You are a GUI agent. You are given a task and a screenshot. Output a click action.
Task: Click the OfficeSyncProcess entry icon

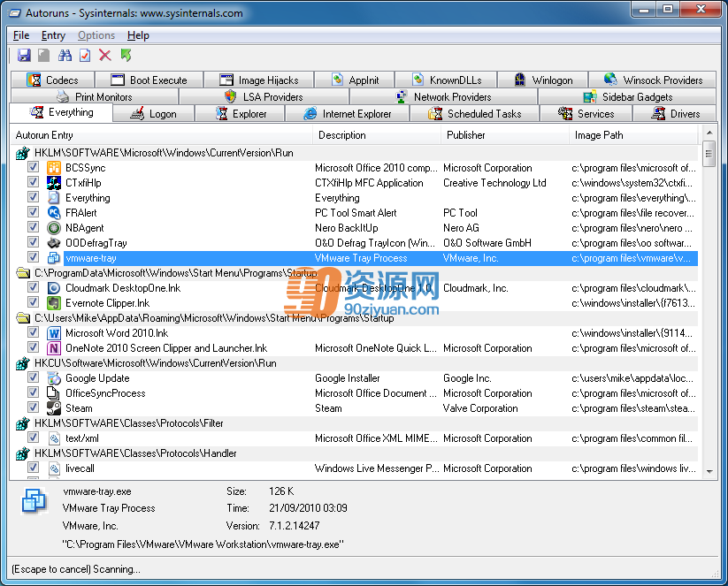point(54,393)
